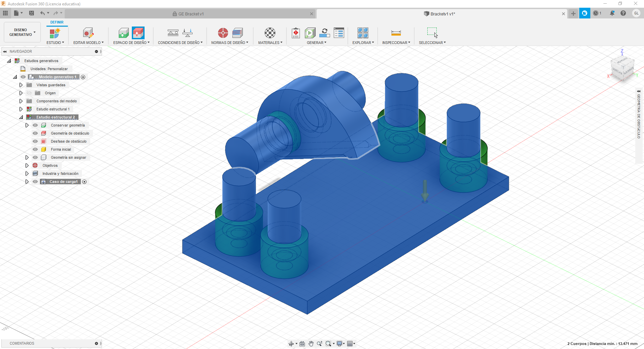Open the study details list icon
This screenshot has width=644, height=349.
point(339,33)
